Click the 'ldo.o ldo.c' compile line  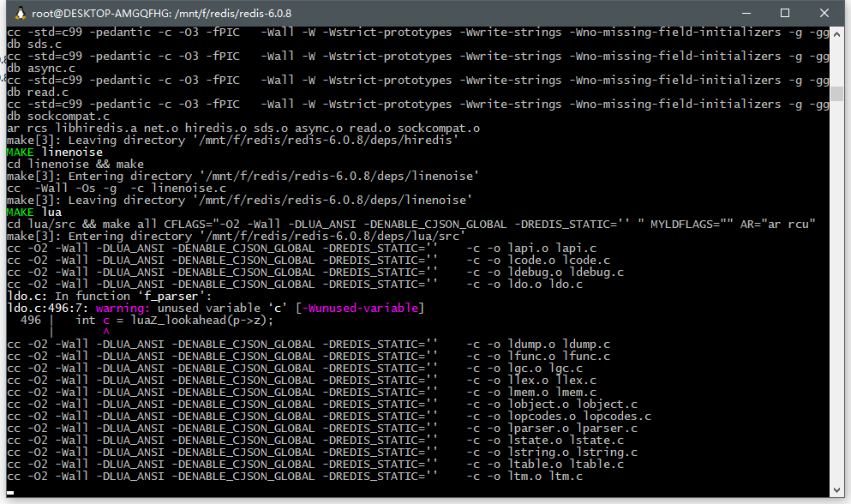coord(294,284)
